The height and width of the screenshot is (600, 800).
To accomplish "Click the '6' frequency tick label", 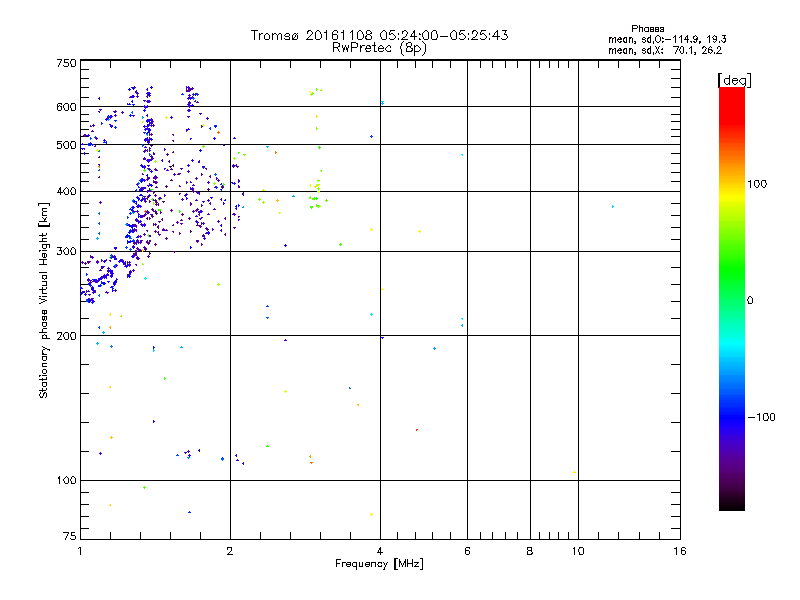I will (467, 551).
